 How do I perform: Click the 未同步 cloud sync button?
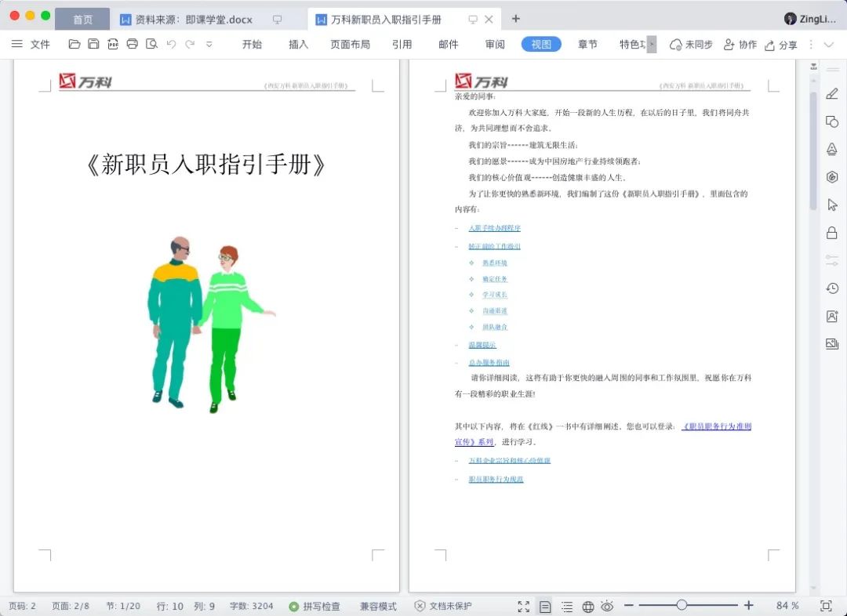tap(691, 44)
